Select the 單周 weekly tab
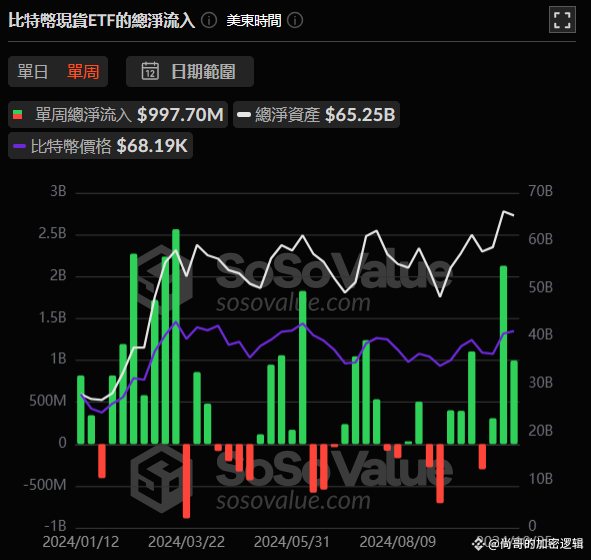Viewport: 591px width, 560px height. (x=83, y=72)
